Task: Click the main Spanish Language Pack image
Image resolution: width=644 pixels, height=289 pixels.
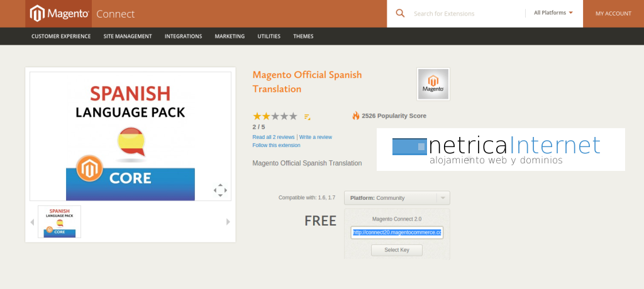Action: [x=131, y=136]
